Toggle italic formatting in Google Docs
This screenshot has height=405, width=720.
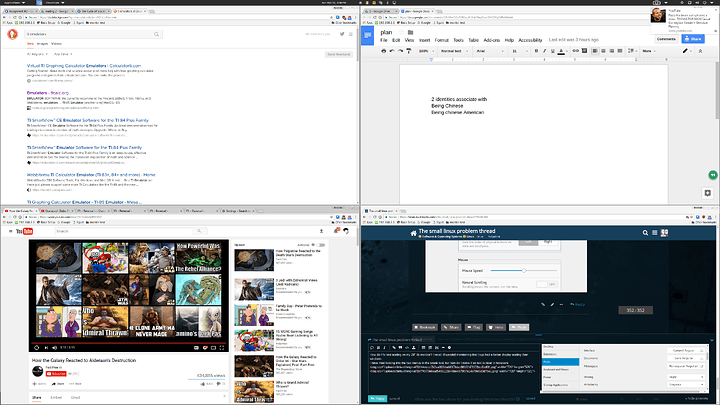[x=545, y=51]
